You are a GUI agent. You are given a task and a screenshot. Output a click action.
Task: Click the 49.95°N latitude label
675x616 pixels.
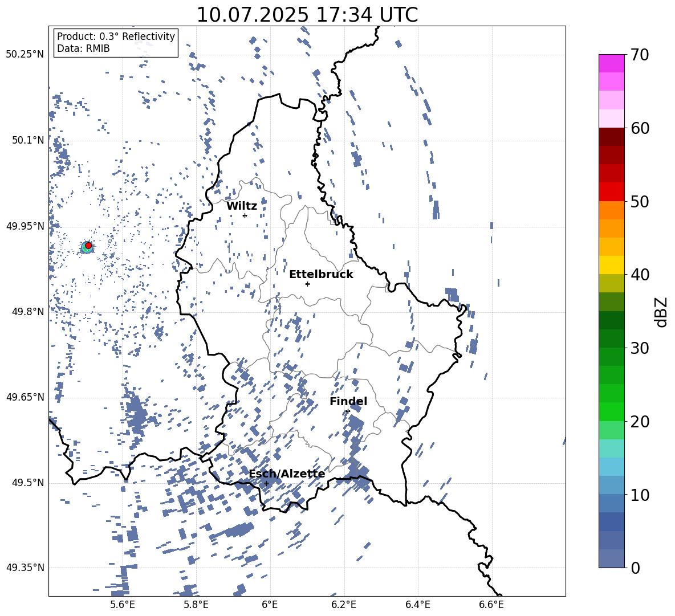[x=25, y=226]
